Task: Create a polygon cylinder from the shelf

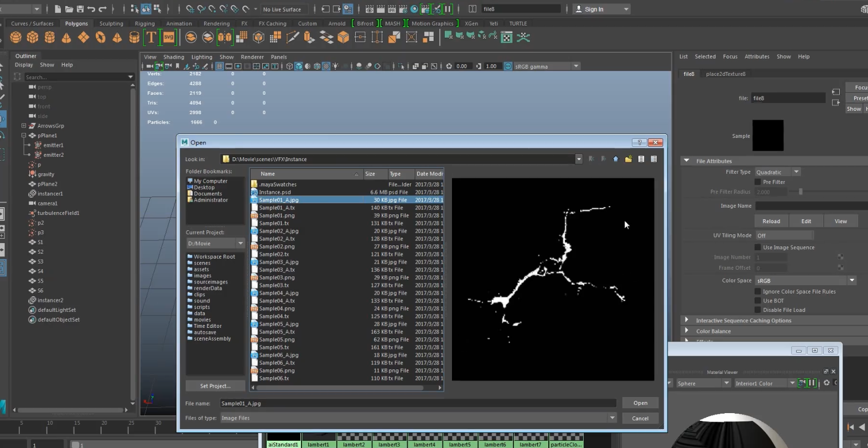Action: pyautogui.click(x=50, y=37)
